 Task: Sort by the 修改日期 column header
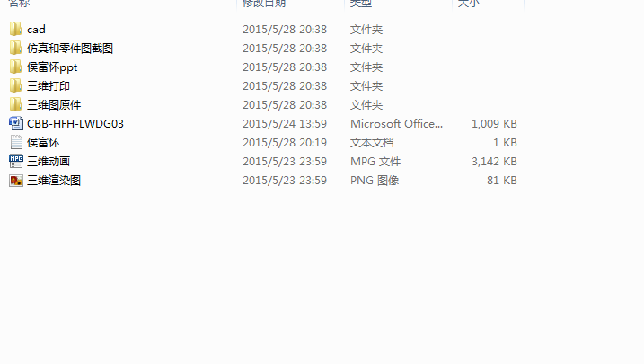(x=264, y=4)
